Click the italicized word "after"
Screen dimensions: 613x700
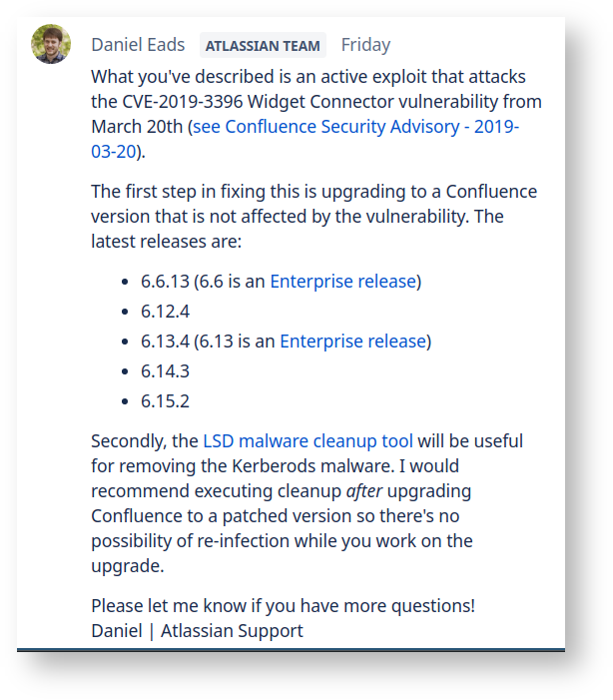pyautogui.click(x=366, y=491)
